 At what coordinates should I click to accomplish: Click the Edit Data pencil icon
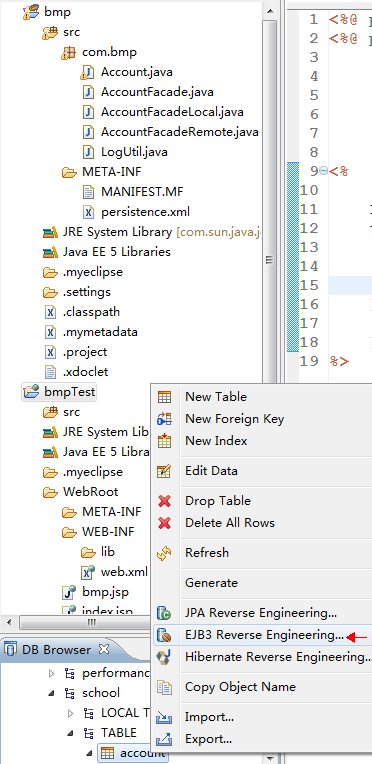pyautogui.click(x=164, y=471)
